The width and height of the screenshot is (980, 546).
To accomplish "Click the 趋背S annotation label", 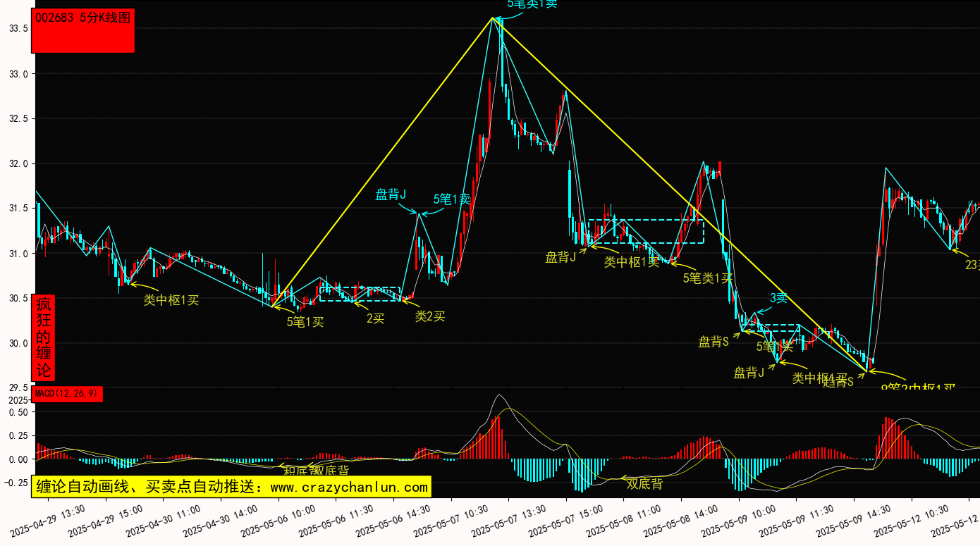I will tap(839, 382).
